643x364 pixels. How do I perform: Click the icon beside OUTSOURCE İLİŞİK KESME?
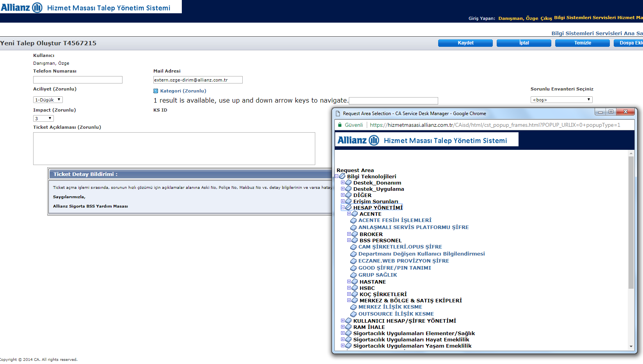tap(354, 314)
